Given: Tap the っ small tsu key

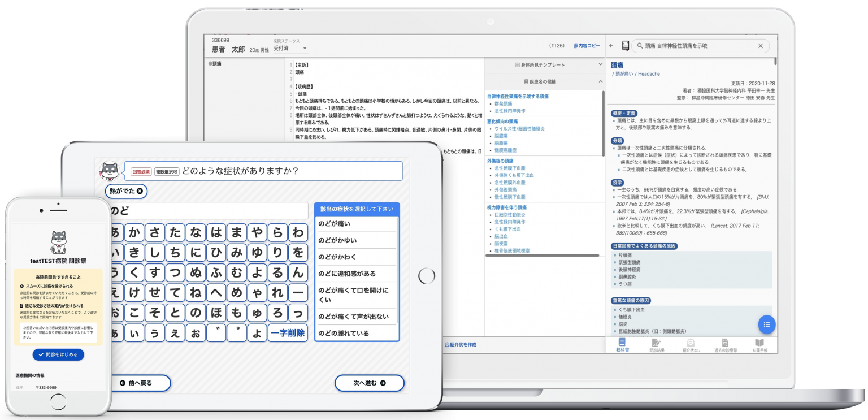Looking at the screenshot, I should pyautogui.click(x=298, y=313).
